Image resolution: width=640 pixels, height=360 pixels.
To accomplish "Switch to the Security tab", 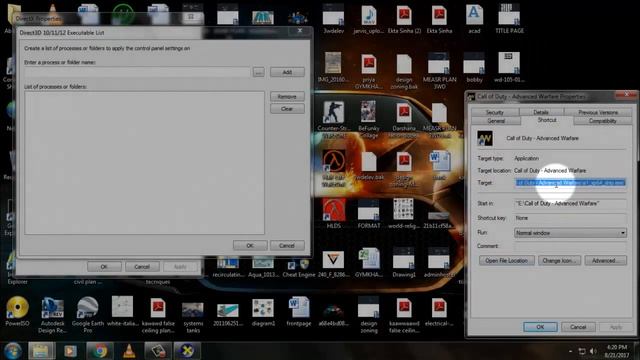I will point(495,112).
